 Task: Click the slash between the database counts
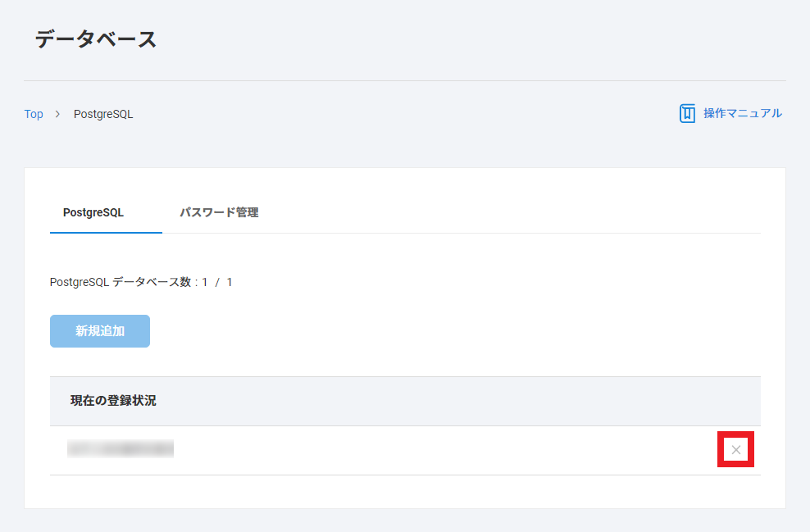(x=217, y=282)
